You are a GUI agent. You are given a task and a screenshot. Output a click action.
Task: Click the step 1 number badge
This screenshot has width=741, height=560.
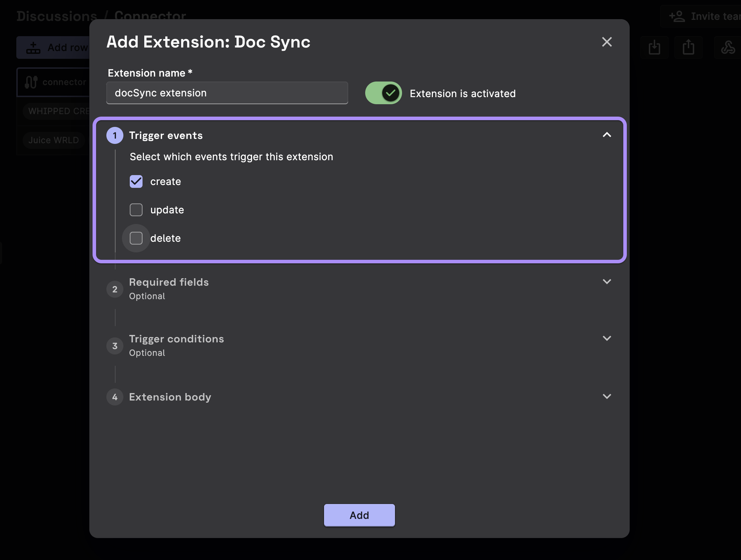(115, 135)
